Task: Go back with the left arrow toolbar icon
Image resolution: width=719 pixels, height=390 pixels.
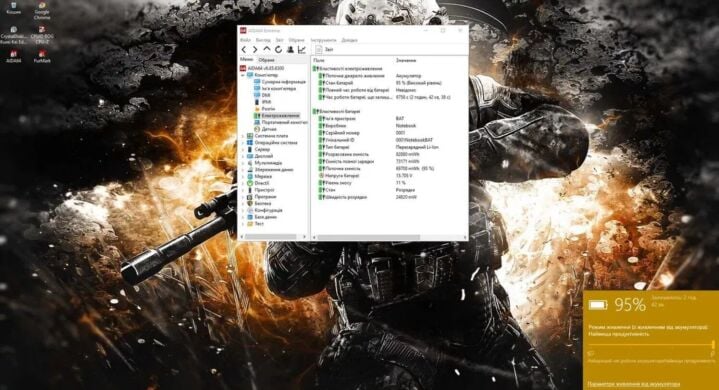Action: click(244, 49)
